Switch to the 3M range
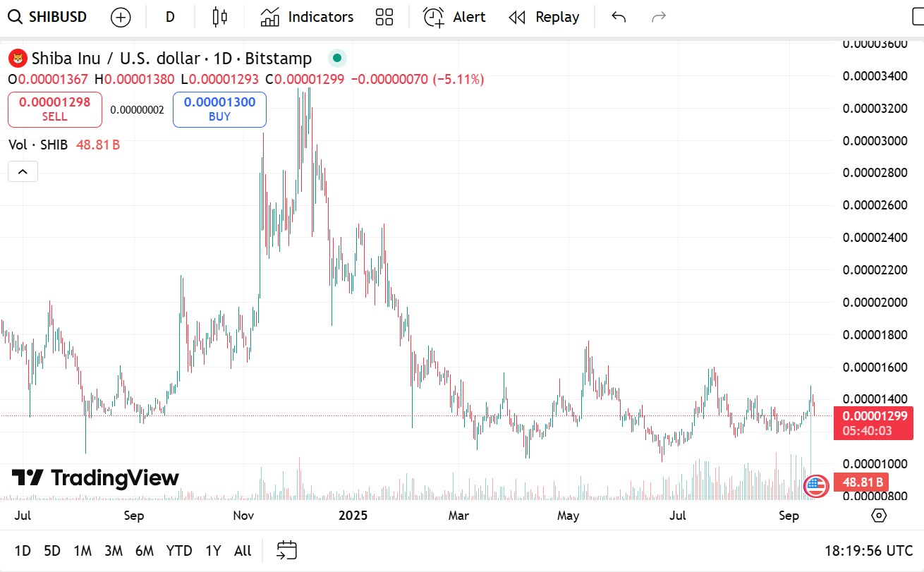Image resolution: width=924 pixels, height=572 pixels. pos(114,551)
